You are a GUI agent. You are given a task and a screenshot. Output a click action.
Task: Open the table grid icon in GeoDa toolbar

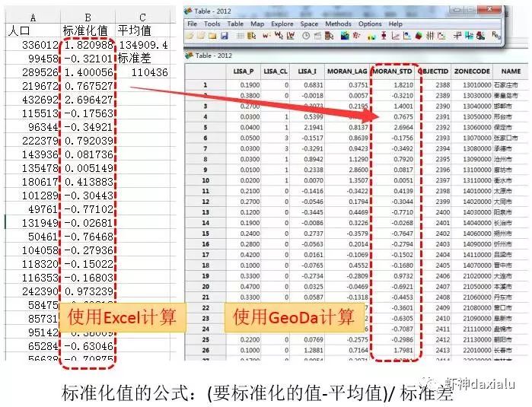[x=241, y=36]
